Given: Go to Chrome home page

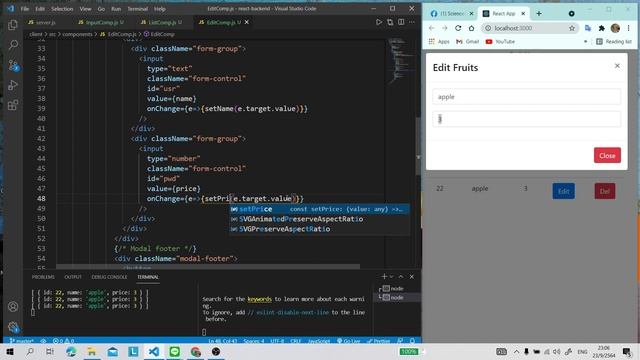Looking at the screenshot, I should click(471, 28).
